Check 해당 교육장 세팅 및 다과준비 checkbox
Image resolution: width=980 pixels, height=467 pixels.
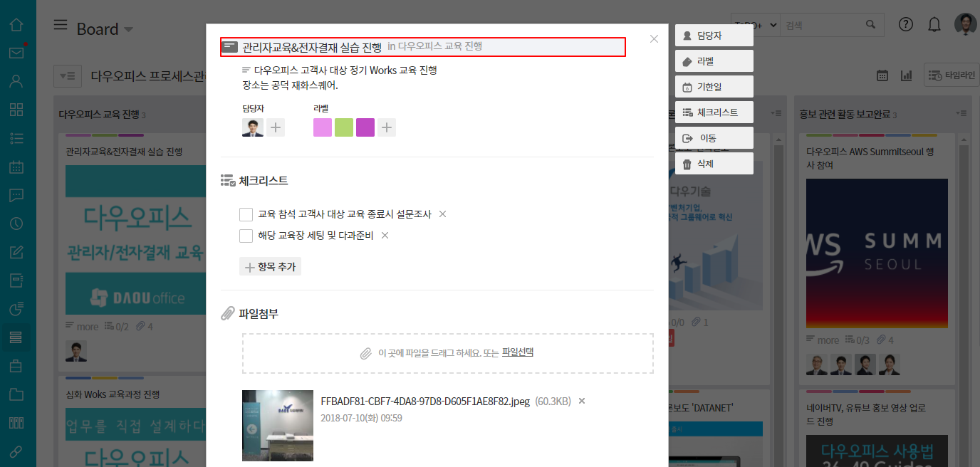coord(246,236)
